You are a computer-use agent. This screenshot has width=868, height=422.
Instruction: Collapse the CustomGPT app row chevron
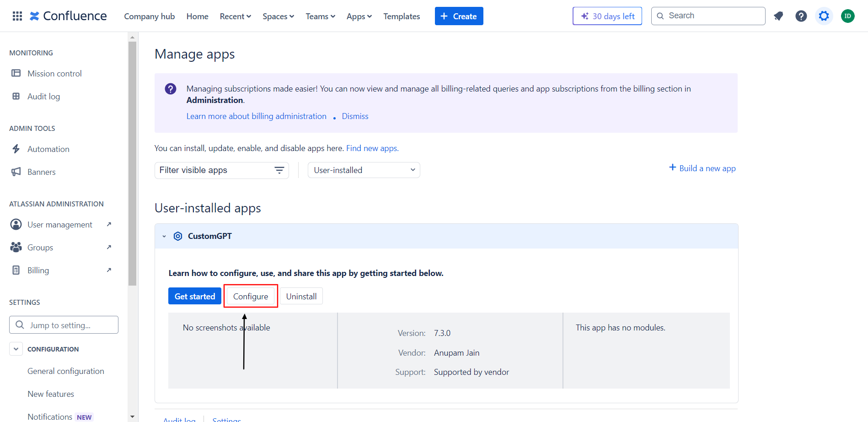click(164, 236)
